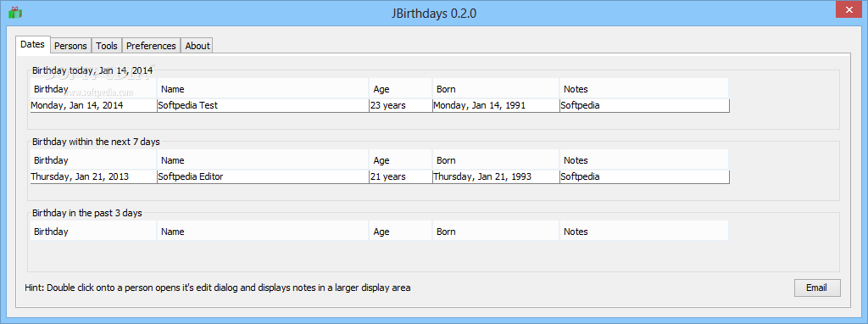Click Age column header in Birthday today table
The width and height of the screenshot is (868, 324).
click(x=401, y=88)
